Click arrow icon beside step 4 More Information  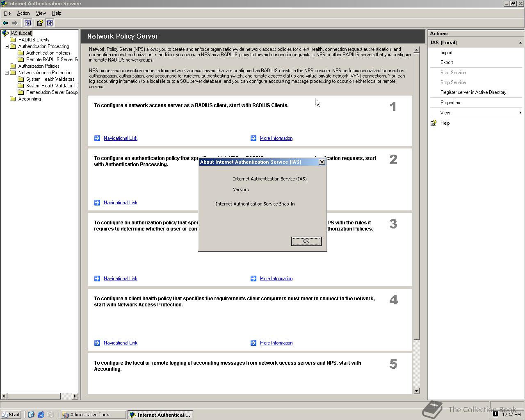click(253, 343)
